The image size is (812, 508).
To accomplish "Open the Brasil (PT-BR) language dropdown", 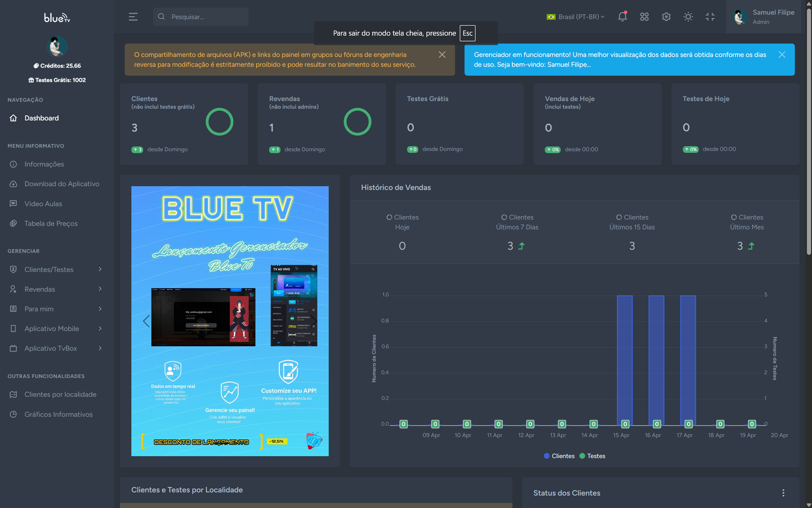I will [576, 17].
